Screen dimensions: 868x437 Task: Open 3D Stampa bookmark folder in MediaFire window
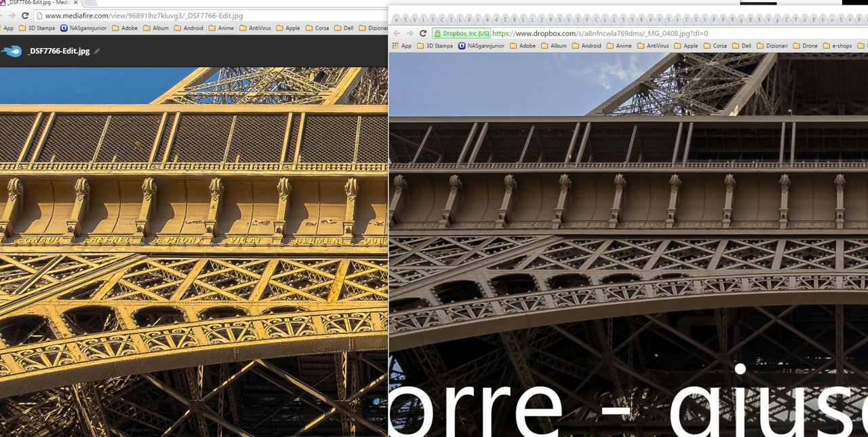(37, 28)
